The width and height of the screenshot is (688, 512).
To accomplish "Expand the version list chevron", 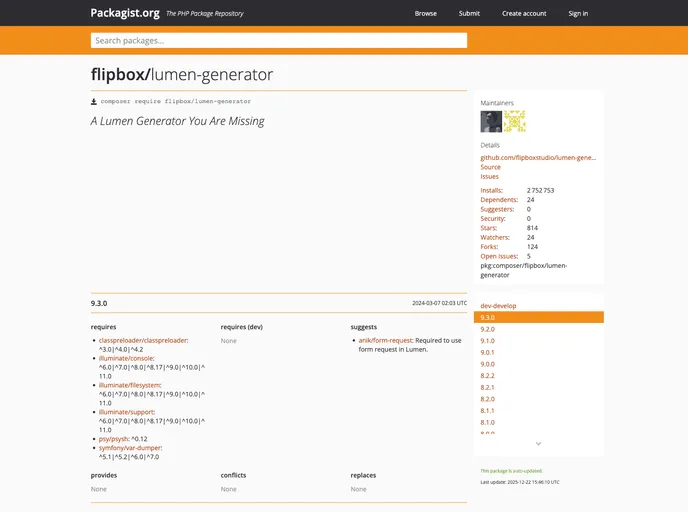I will pyautogui.click(x=538, y=443).
